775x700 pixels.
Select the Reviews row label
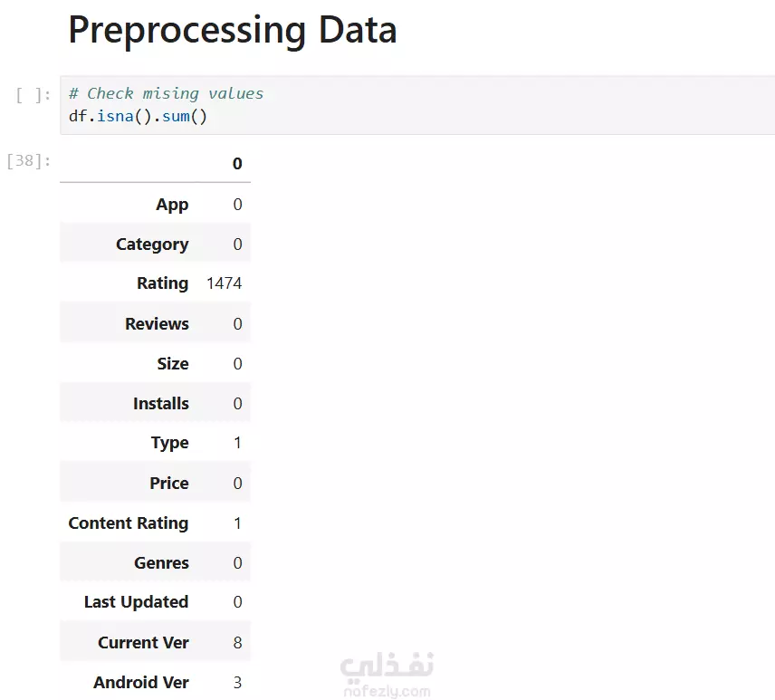pyautogui.click(x=157, y=324)
